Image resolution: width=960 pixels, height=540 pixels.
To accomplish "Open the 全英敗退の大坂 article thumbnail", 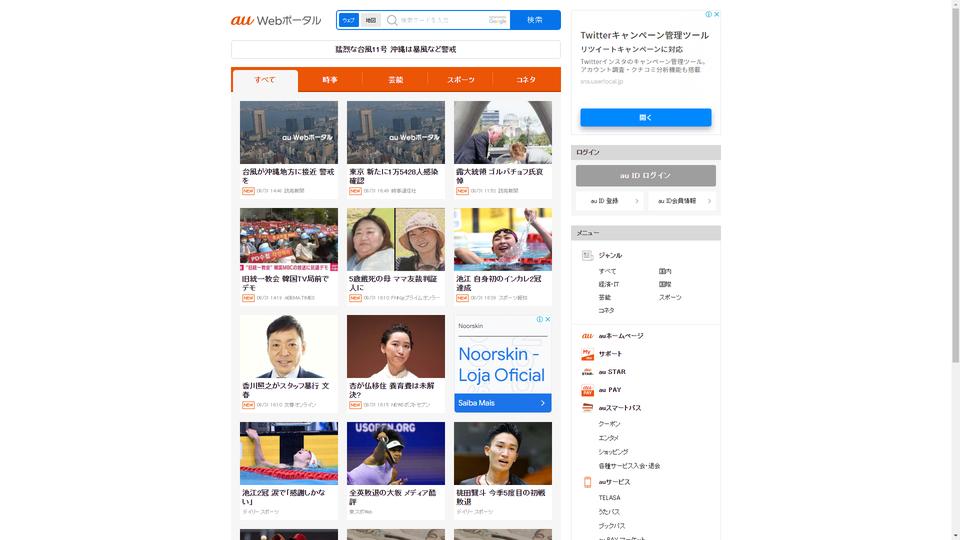I will [396, 453].
